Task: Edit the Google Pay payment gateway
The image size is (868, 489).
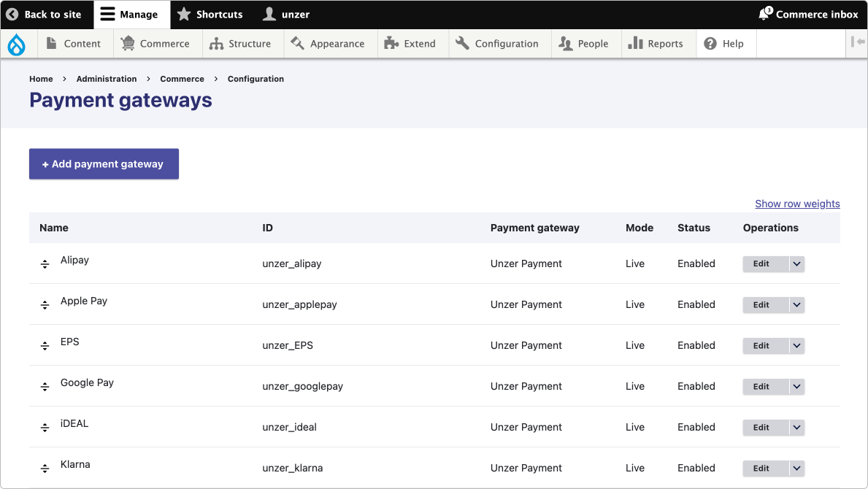Action: click(766, 387)
